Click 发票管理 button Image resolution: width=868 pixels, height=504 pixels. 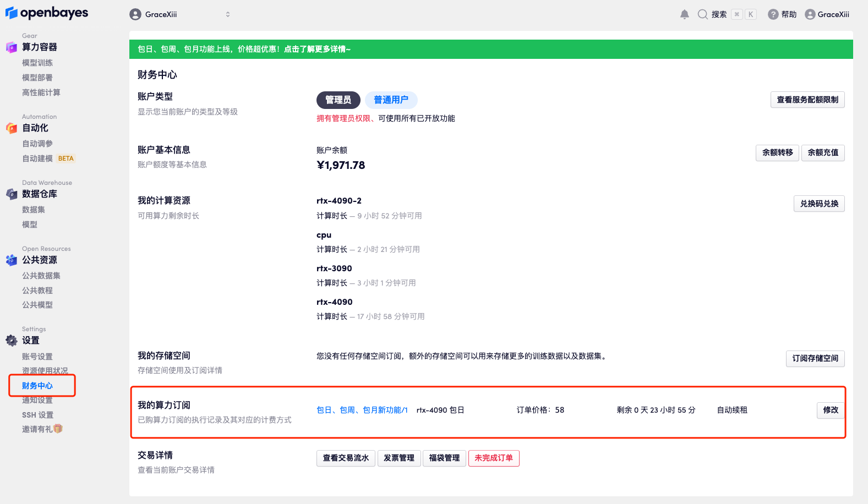tap(399, 458)
